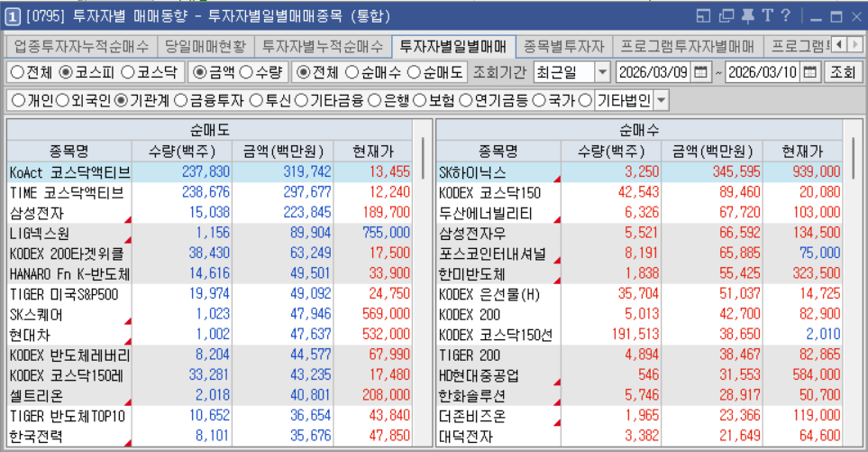Click the duplicate window icon in title bar
The width and height of the screenshot is (868, 452).
726,16
